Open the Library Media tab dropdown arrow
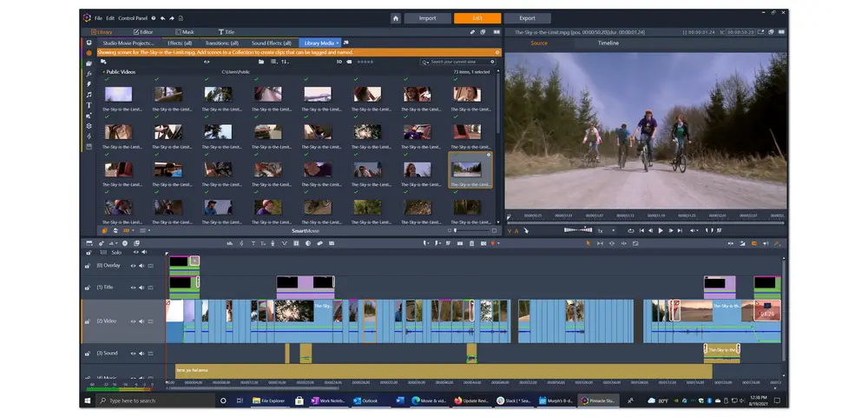868x417 pixels. pyautogui.click(x=338, y=42)
